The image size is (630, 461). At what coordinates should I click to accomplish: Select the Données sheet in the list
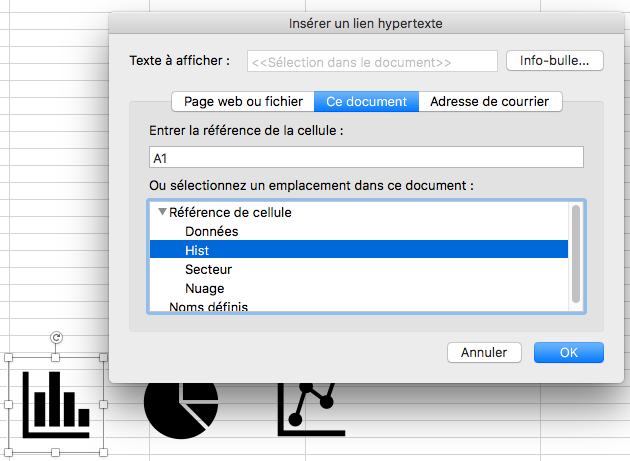pos(211,231)
